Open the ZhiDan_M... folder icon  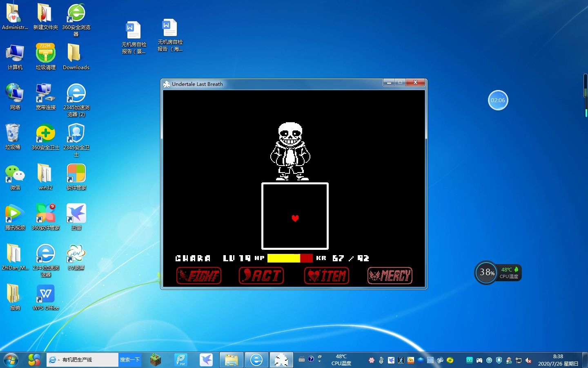coord(15,257)
